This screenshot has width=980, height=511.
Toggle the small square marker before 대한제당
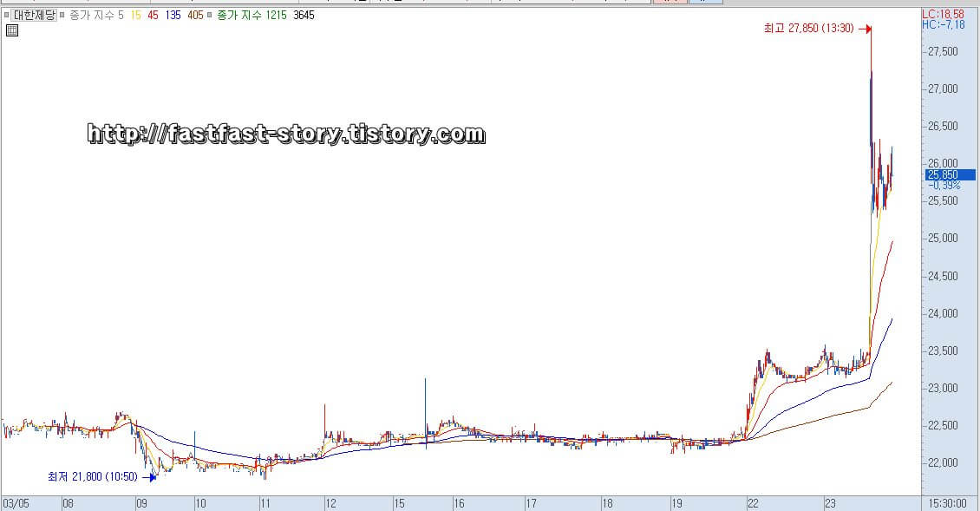[x=6, y=15]
